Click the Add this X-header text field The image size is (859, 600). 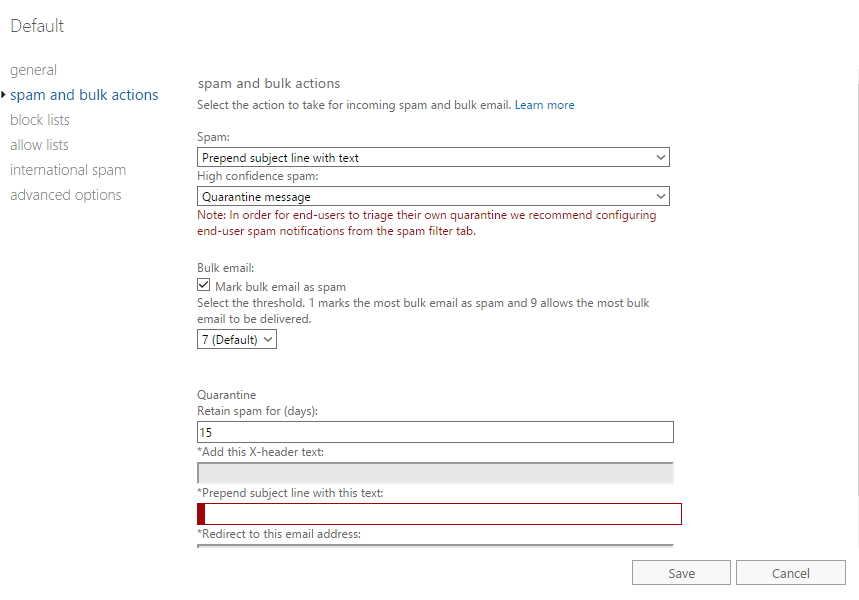pyautogui.click(x=435, y=473)
